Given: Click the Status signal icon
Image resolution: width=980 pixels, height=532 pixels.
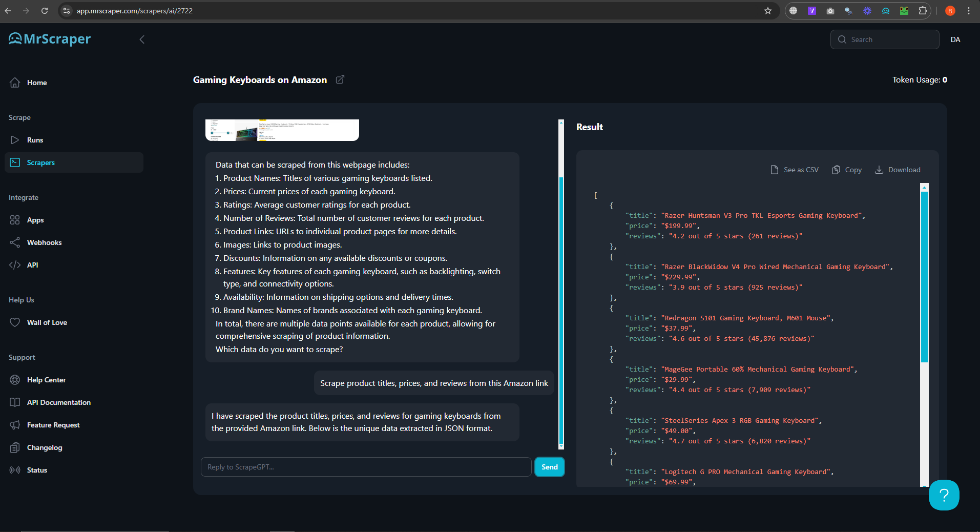Looking at the screenshot, I should point(15,470).
